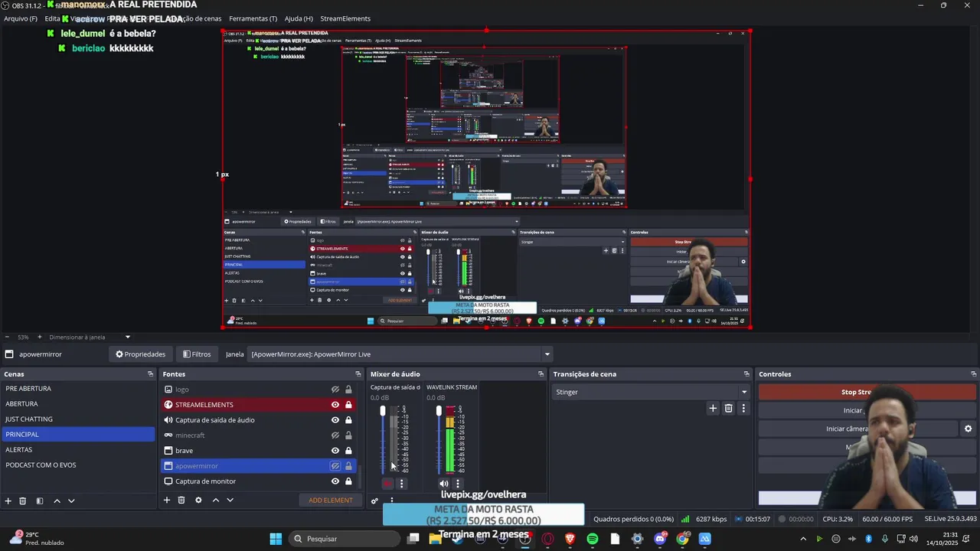Screen dimensions: 980x551
Task: Add a new scene in Cenas panel
Action: point(8,500)
